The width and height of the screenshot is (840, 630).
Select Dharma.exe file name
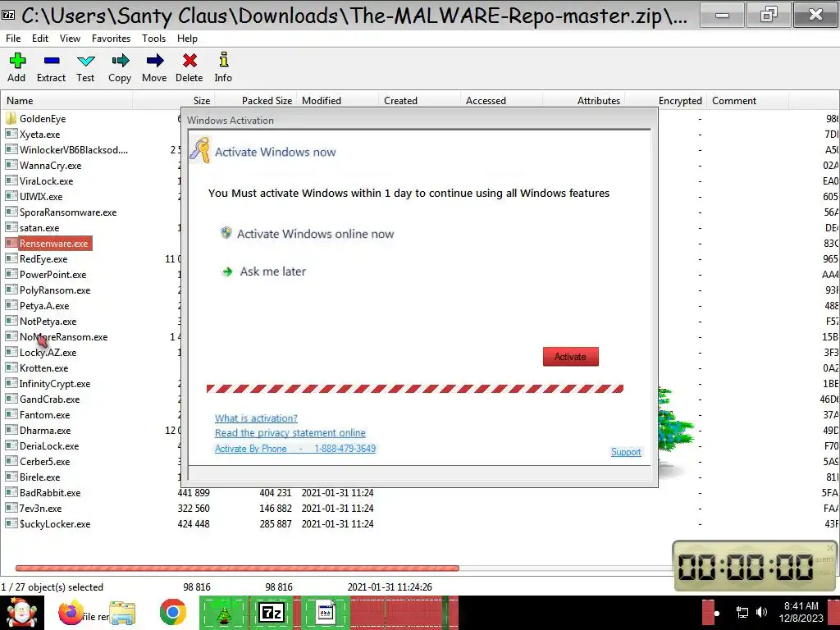pos(45,430)
